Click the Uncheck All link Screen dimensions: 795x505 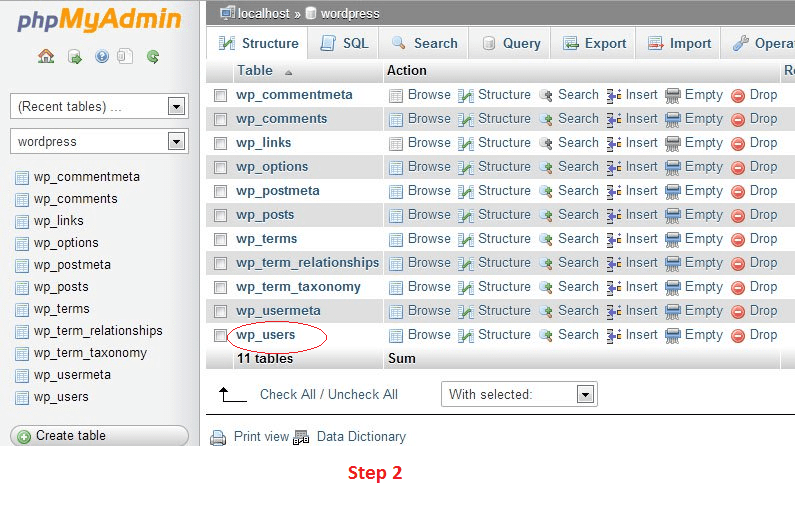tap(363, 394)
